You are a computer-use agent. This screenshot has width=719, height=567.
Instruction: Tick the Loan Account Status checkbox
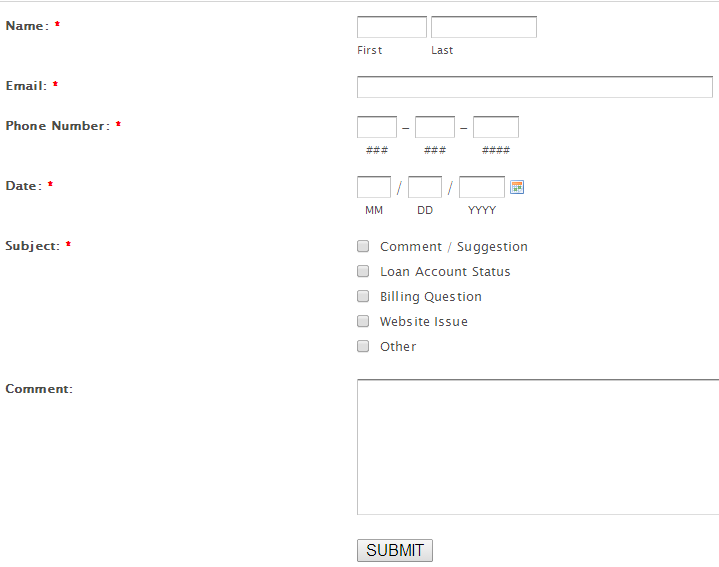pyautogui.click(x=363, y=271)
